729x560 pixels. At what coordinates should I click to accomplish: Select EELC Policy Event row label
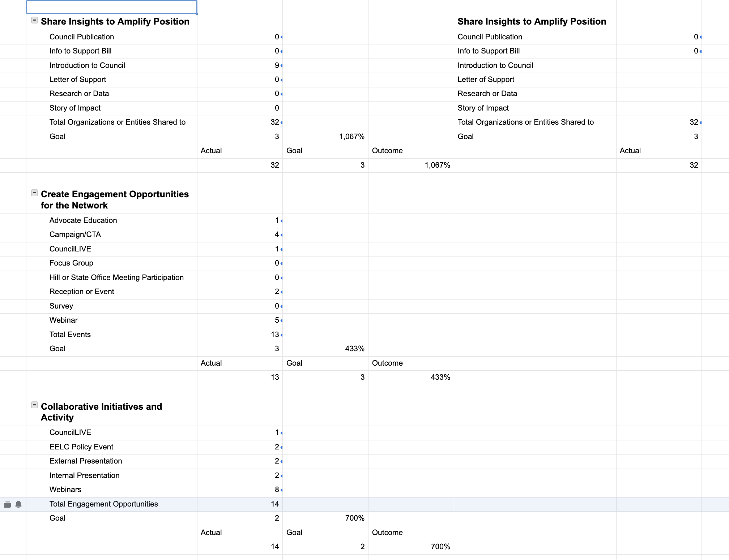pos(81,447)
